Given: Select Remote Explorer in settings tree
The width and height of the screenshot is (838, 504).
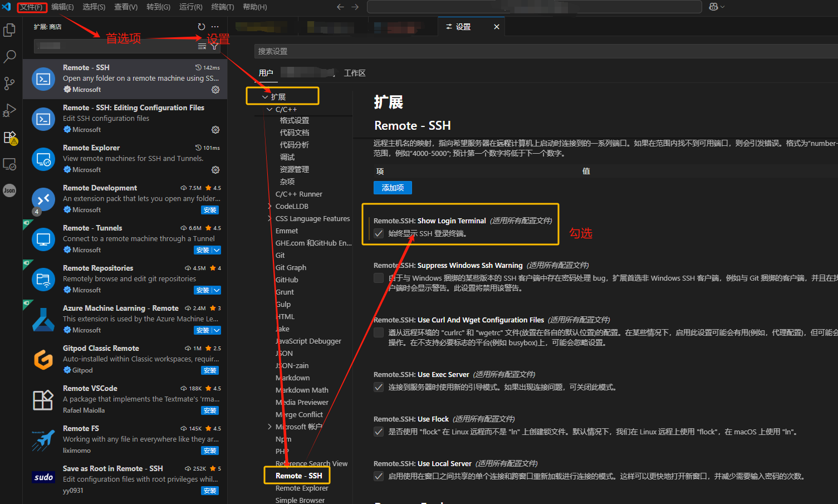Looking at the screenshot, I should [302, 488].
